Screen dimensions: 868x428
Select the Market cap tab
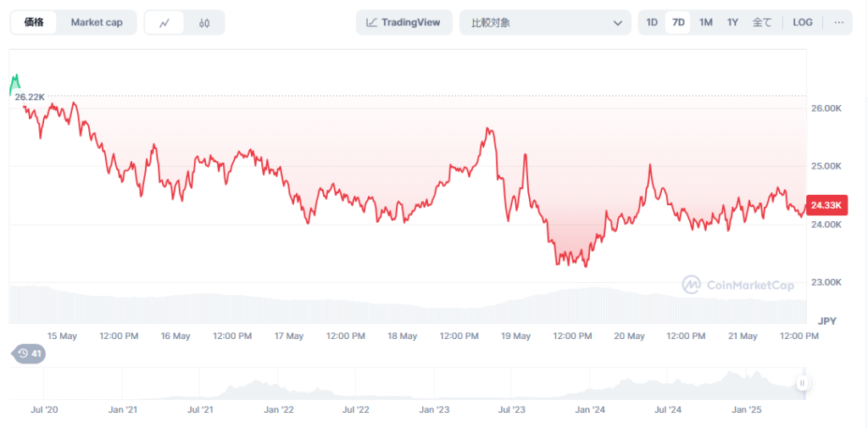tap(97, 23)
